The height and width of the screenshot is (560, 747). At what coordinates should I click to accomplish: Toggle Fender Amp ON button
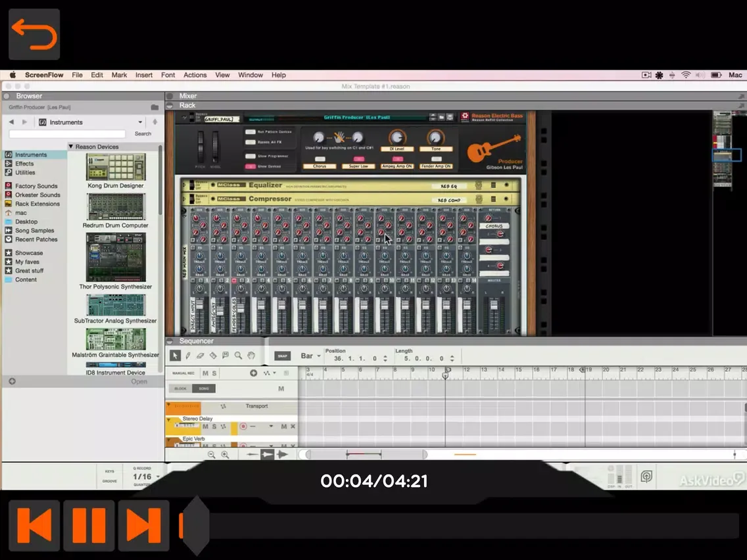(x=436, y=159)
